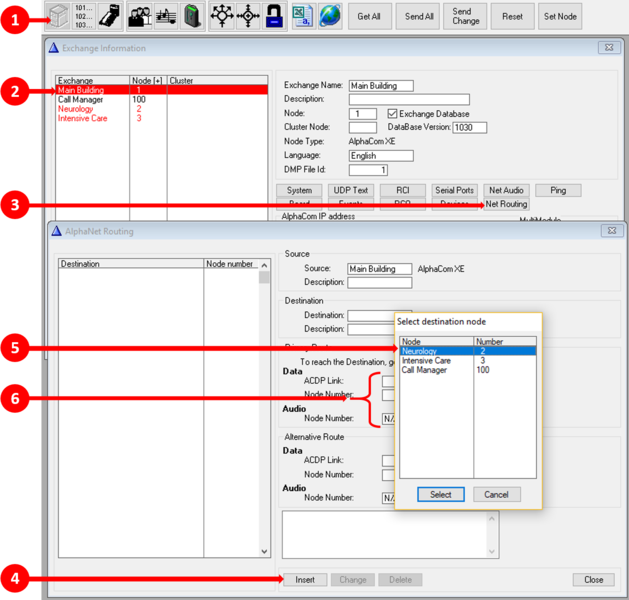This screenshot has width=629, height=600.
Task: Click the Node number field
Action: coord(363,114)
